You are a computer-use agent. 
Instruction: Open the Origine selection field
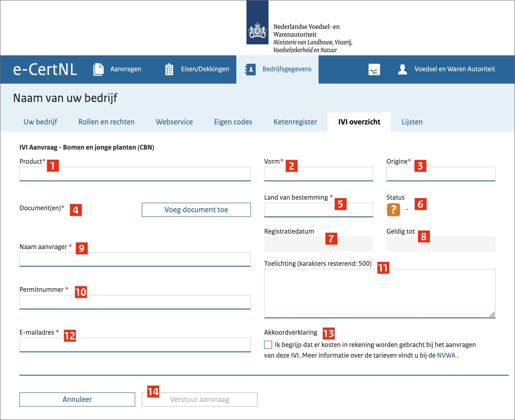tap(441, 174)
